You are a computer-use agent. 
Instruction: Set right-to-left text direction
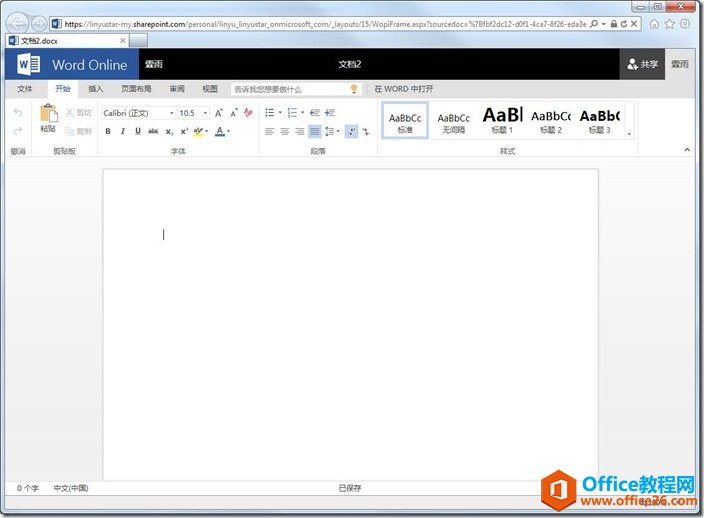[366, 132]
